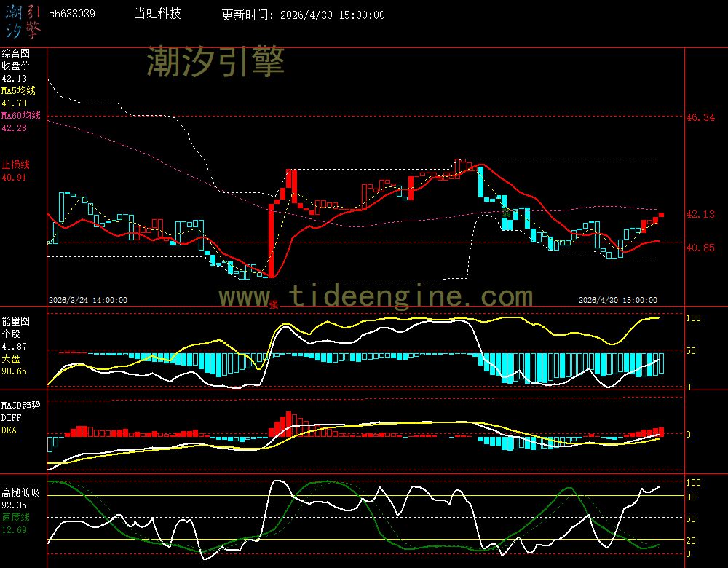This screenshot has width=728, height=568.
Task: Click the 个股 energy value 41.87
Action: [x=15, y=347]
